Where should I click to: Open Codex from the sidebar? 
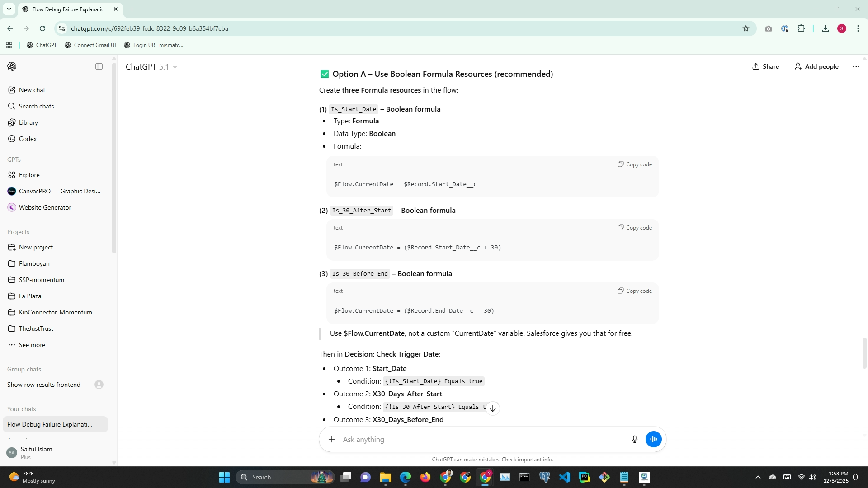[28, 139]
